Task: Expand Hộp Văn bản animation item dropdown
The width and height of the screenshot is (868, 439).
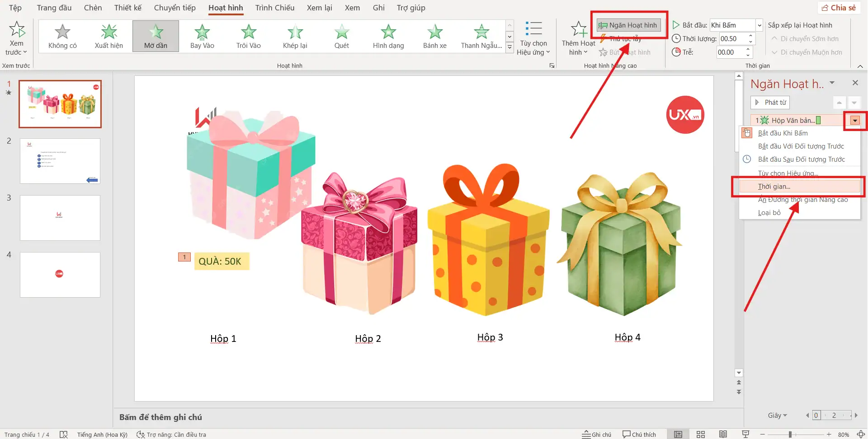Action: tap(854, 121)
